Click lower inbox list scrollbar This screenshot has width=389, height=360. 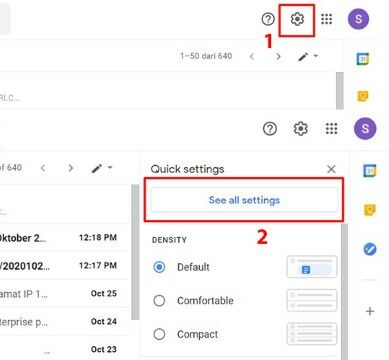coord(135,252)
